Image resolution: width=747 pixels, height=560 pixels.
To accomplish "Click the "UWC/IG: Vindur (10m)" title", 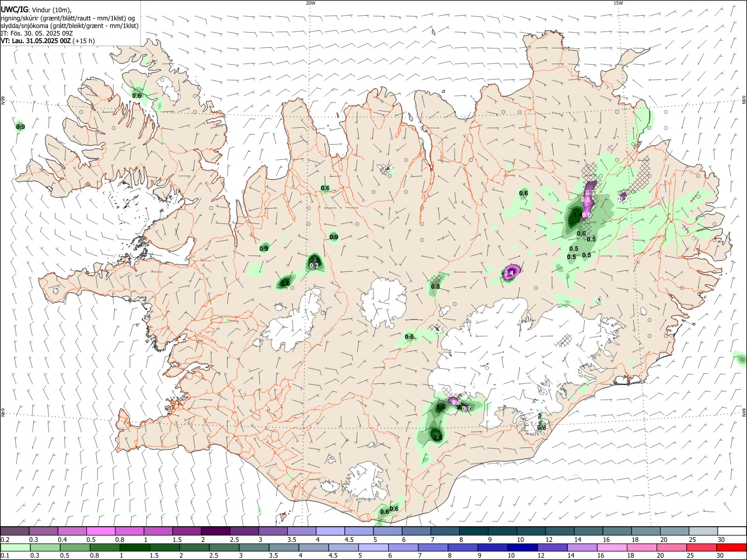I will [x=36, y=9].
